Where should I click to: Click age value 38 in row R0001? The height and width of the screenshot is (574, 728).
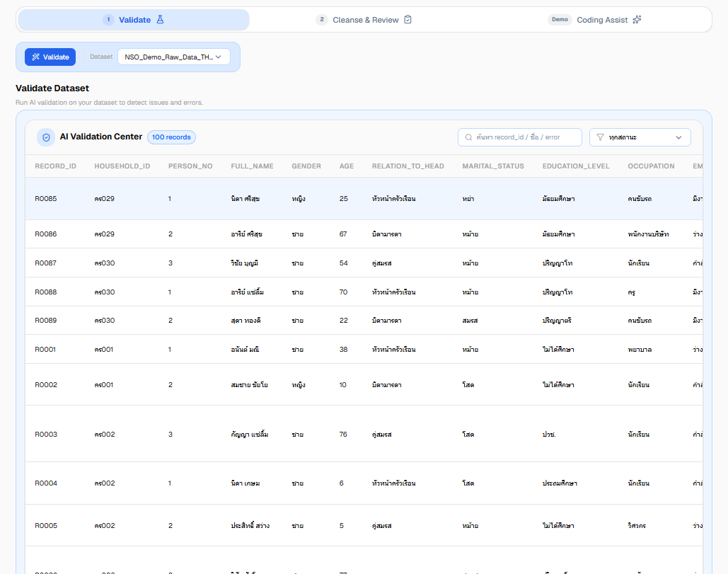point(344,349)
